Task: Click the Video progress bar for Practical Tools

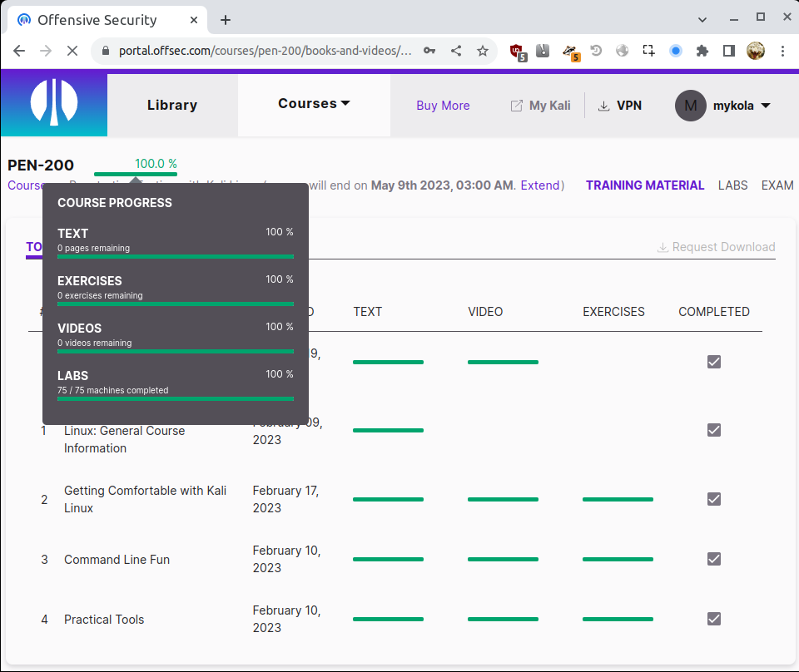Action: 503,619
